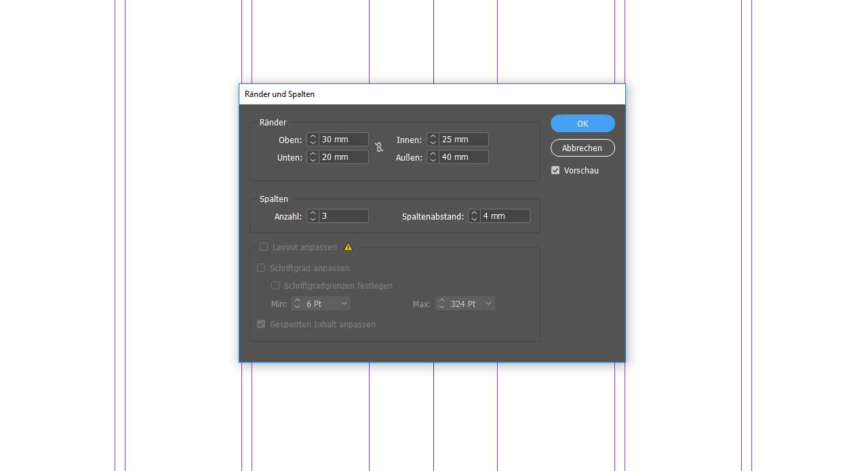
Task: Toggle the Vorschau checkbox
Action: tap(555, 170)
